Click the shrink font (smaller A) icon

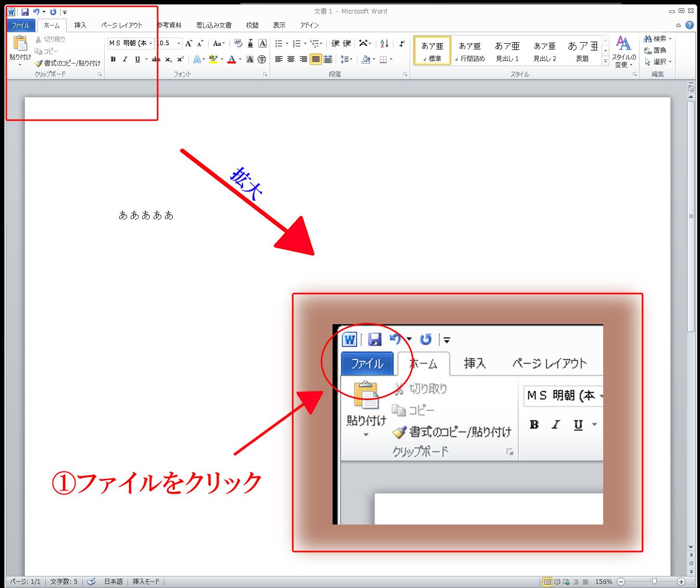tap(200, 43)
